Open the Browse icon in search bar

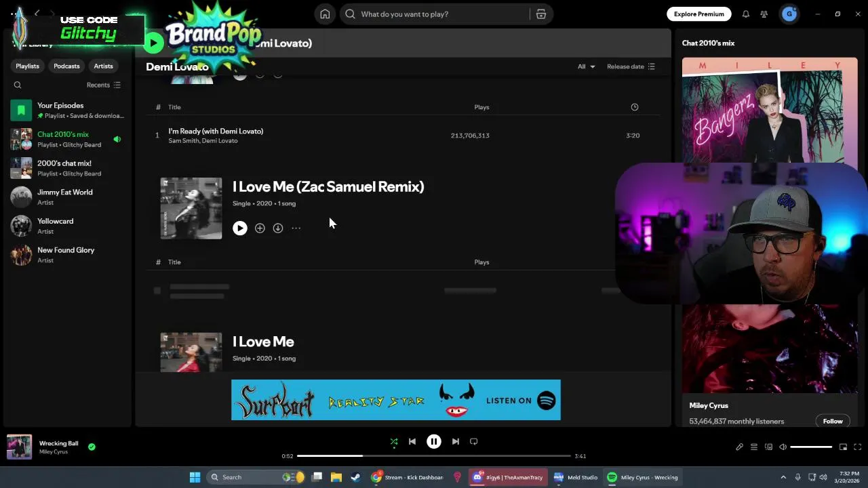[541, 14]
